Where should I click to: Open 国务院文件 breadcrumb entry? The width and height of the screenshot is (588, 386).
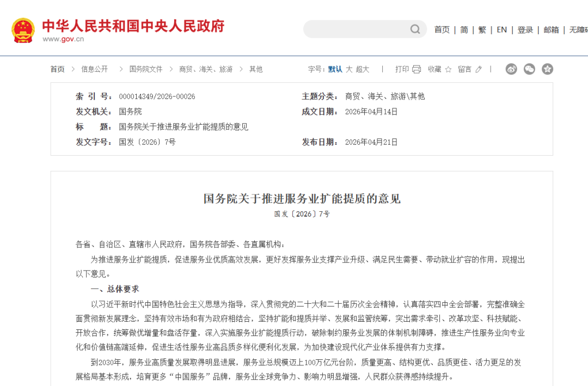tap(145, 69)
